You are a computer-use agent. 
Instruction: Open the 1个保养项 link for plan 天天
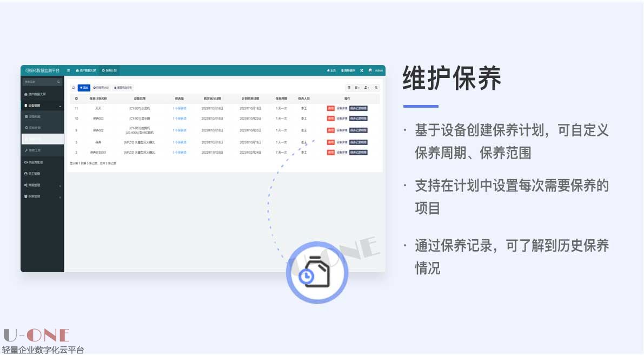(181, 109)
